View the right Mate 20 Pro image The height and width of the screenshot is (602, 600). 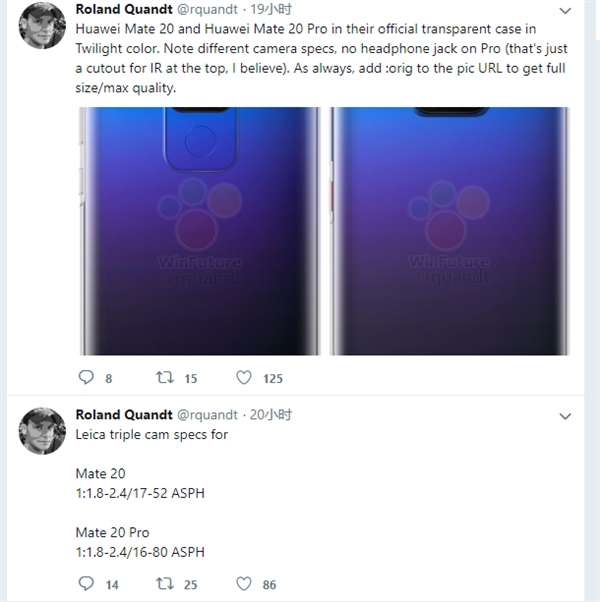(450, 230)
